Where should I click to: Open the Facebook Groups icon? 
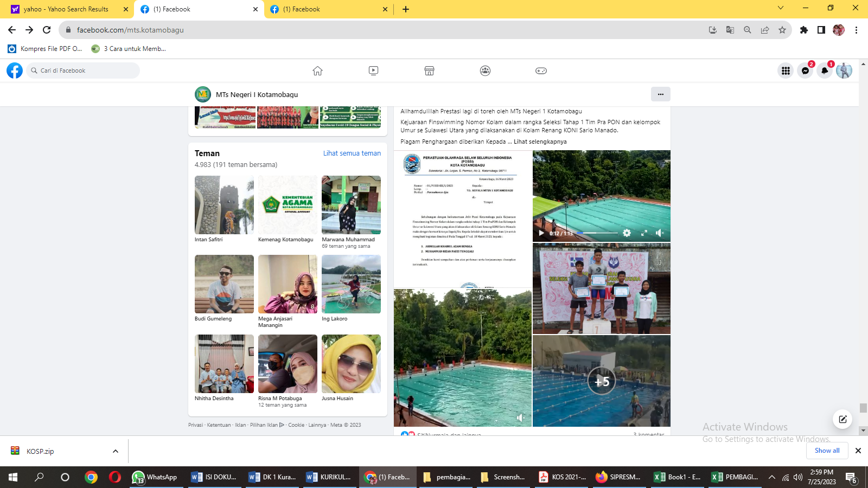pyautogui.click(x=485, y=70)
